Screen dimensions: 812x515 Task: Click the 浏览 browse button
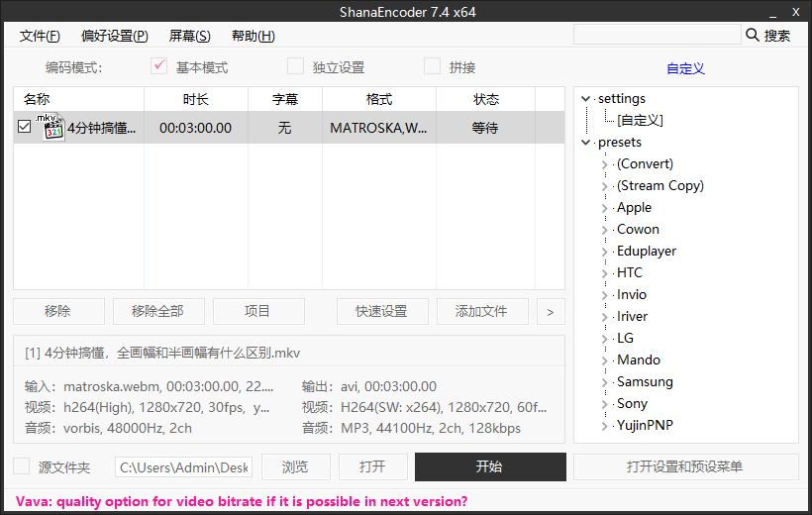click(x=296, y=466)
